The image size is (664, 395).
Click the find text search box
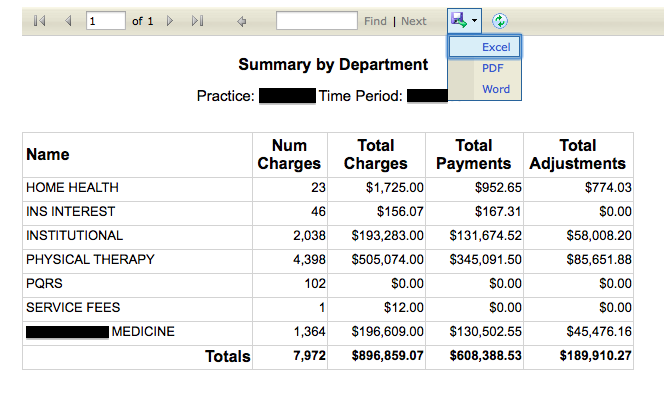click(x=317, y=21)
